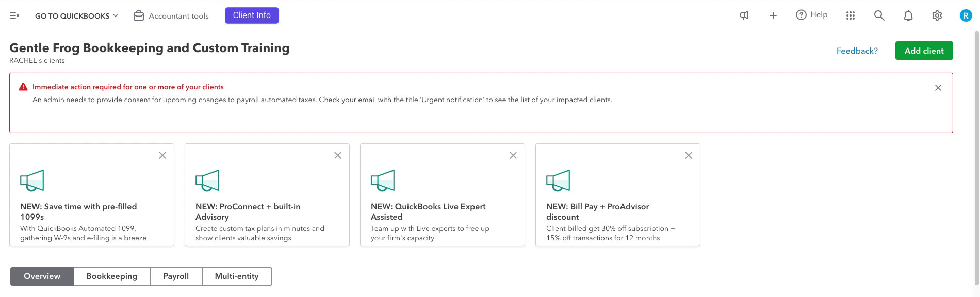
Task: Dismiss the immediate action required alert
Action: click(x=938, y=88)
